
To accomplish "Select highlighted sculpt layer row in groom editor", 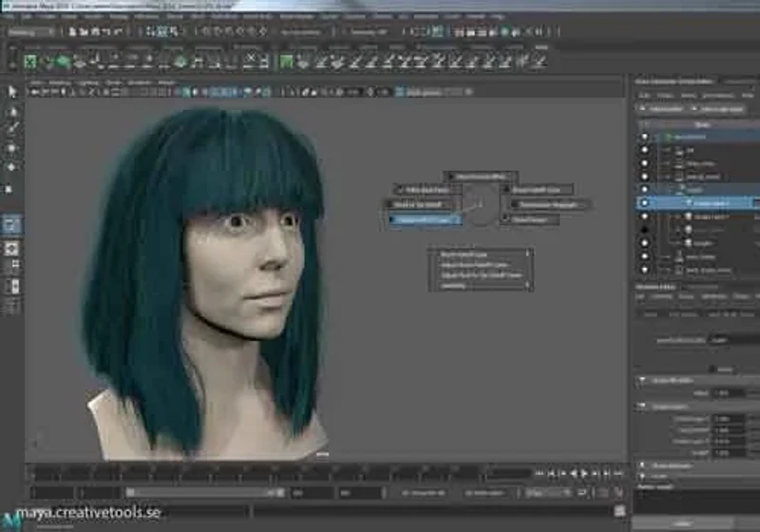I will tap(697, 203).
